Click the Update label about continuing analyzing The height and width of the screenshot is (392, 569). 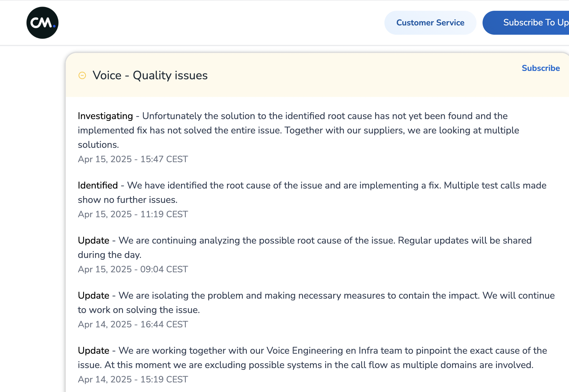94,241
